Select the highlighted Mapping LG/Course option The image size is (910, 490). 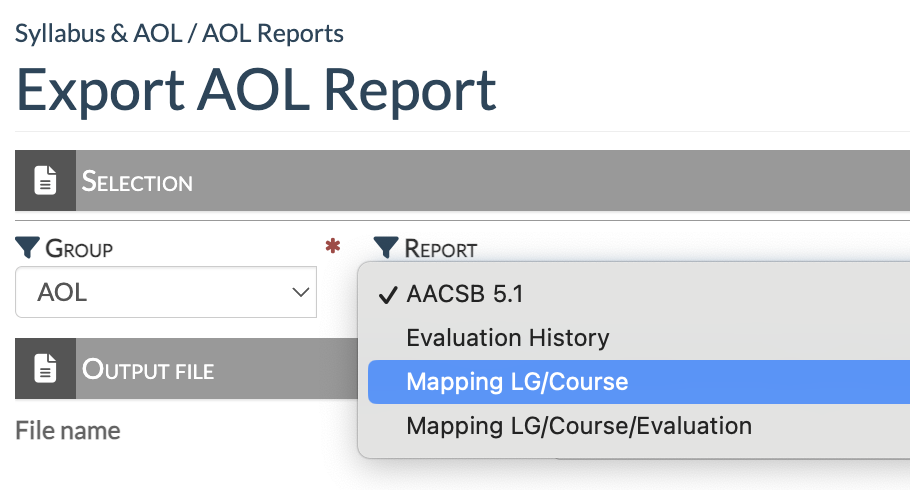517,382
